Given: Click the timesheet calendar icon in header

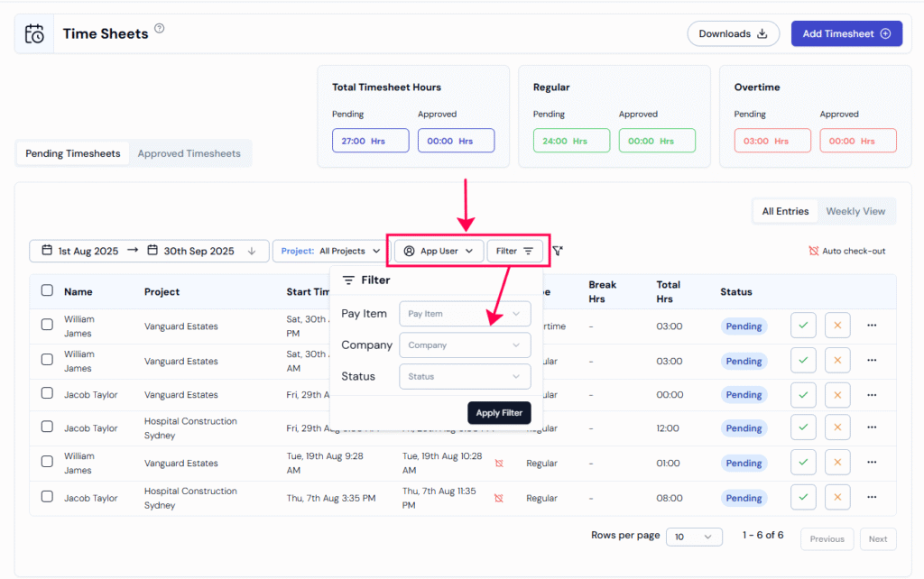Looking at the screenshot, I should (x=34, y=34).
